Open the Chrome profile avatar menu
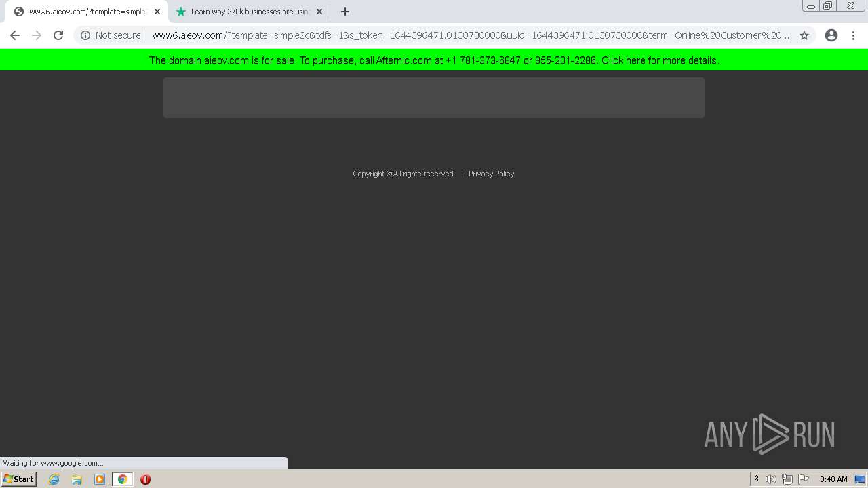This screenshot has width=868, height=488. point(831,35)
